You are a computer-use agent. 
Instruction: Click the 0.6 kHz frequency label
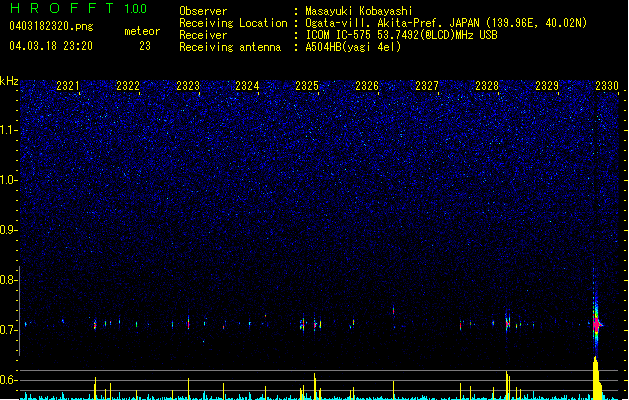pos(8,380)
